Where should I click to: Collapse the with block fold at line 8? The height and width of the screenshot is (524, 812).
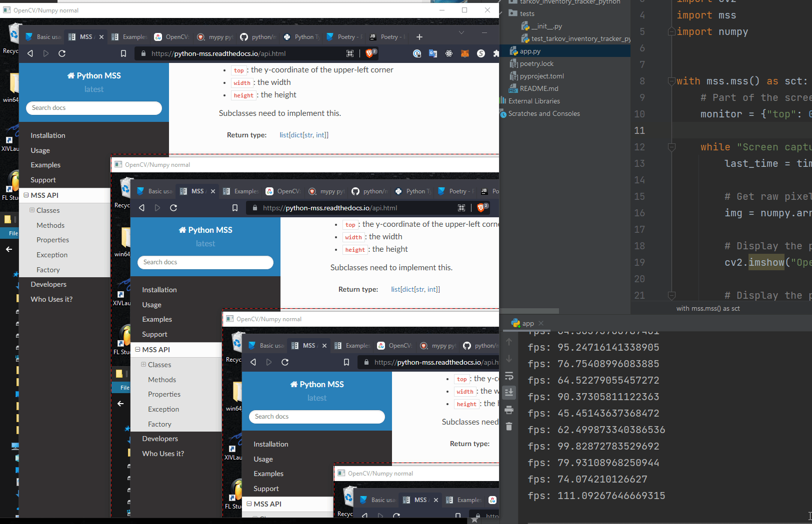(672, 81)
